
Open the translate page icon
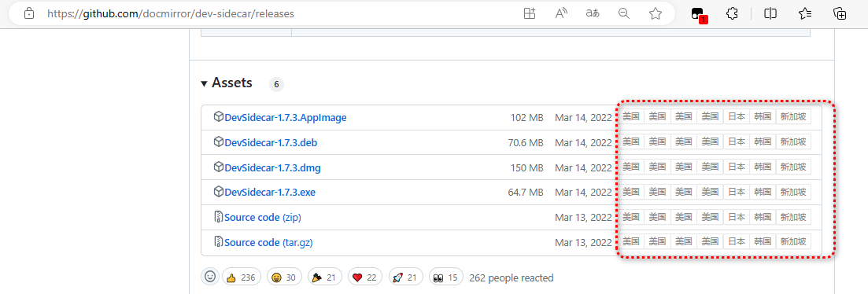[x=593, y=14]
